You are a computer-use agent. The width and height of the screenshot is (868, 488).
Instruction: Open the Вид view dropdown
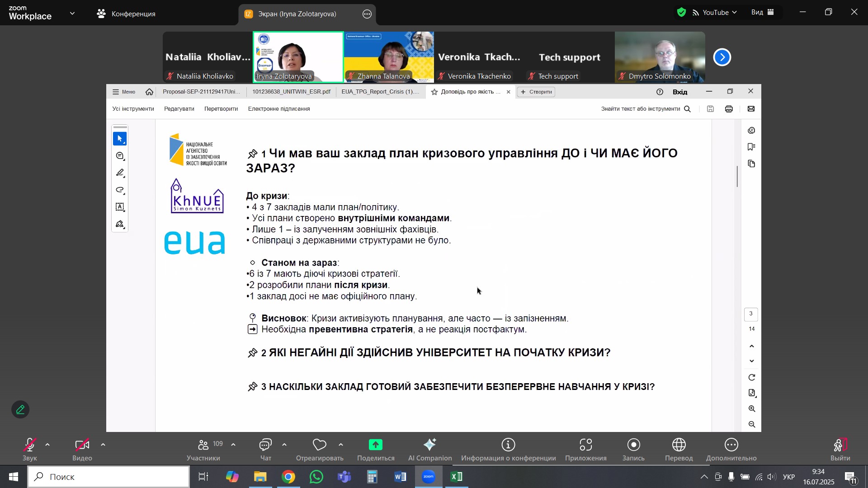click(x=763, y=13)
